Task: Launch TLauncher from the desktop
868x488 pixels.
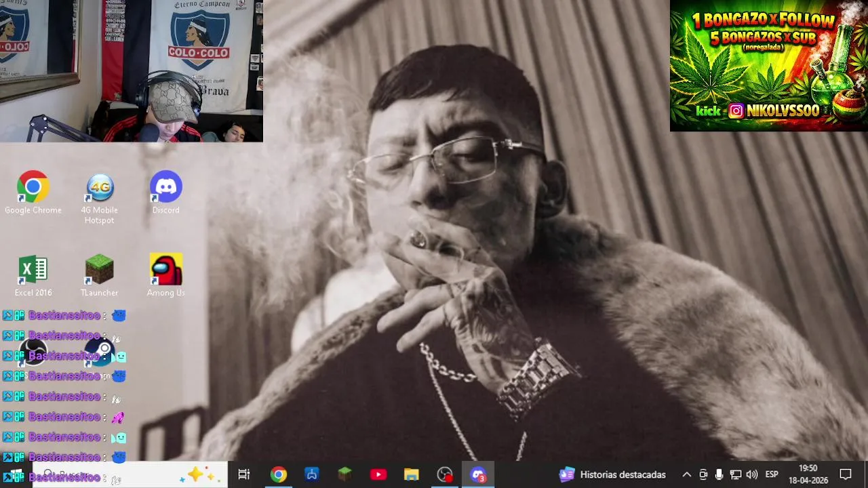Action: (x=100, y=277)
